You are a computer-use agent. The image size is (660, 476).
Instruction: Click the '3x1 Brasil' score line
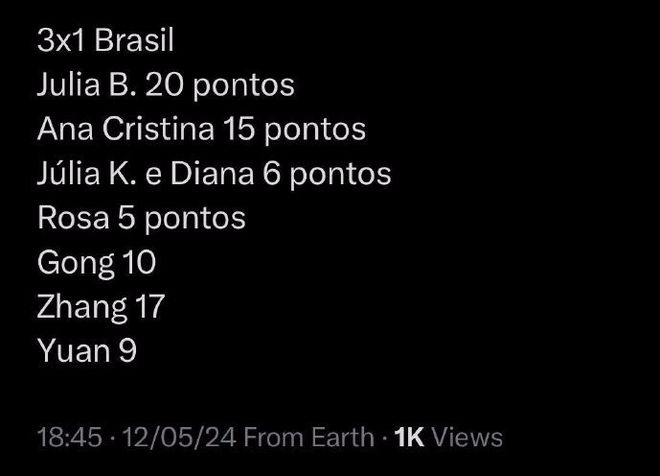pyautogui.click(x=105, y=41)
